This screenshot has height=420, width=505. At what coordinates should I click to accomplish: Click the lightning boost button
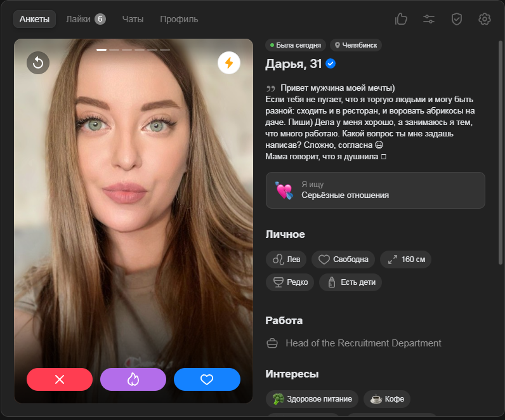point(229,63)
